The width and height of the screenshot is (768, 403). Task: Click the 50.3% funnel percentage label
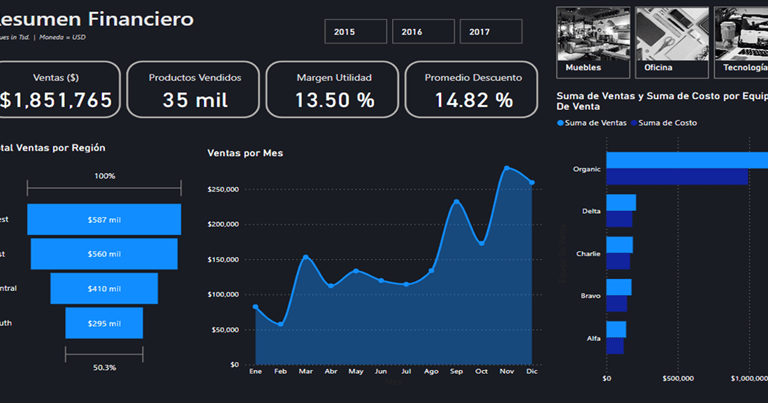click(x=104, y=368)
